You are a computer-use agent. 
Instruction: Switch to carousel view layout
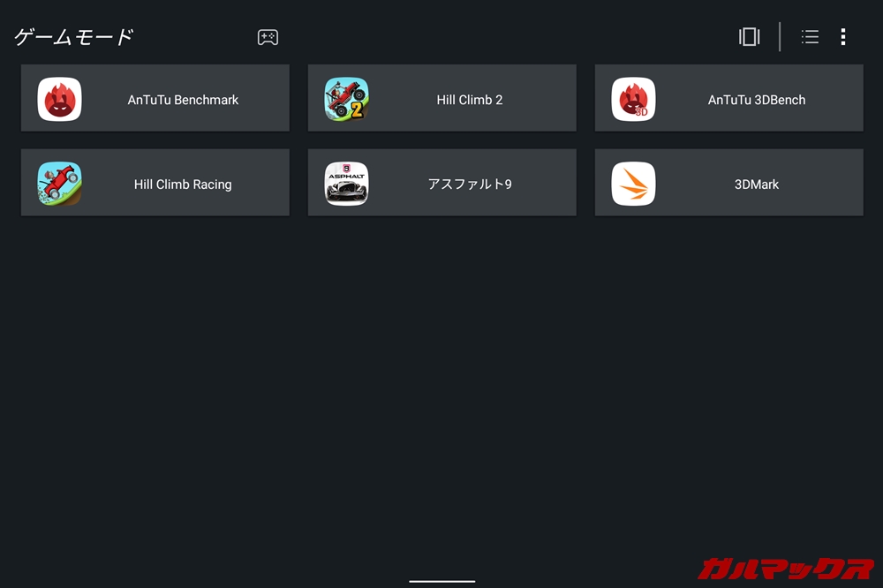[749, 37]
